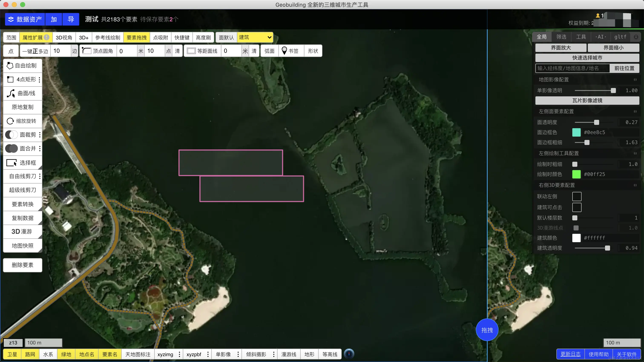Click the cyan border color swatch
Image resolution: width=644 pixels, height=362 pixels.
(576, 132)
